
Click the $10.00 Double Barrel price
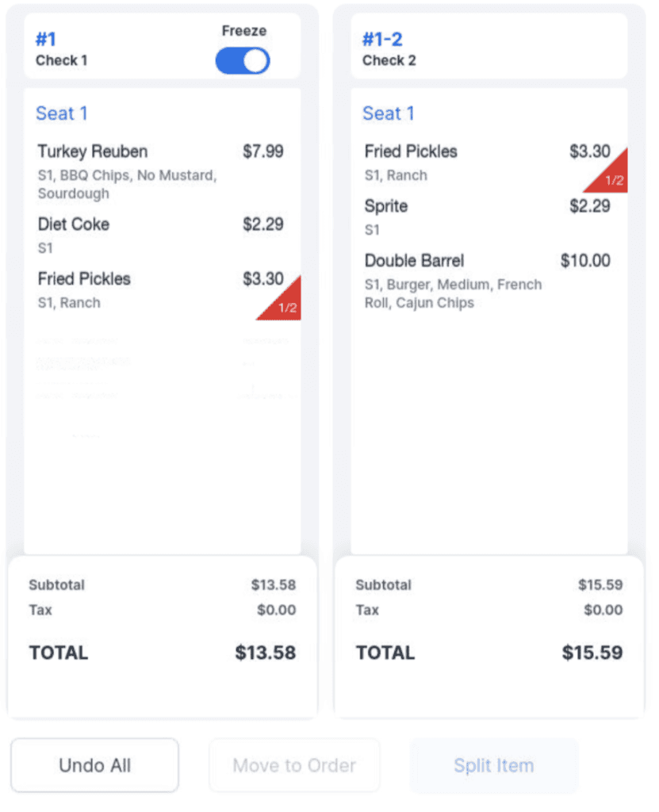coord(585,261)
